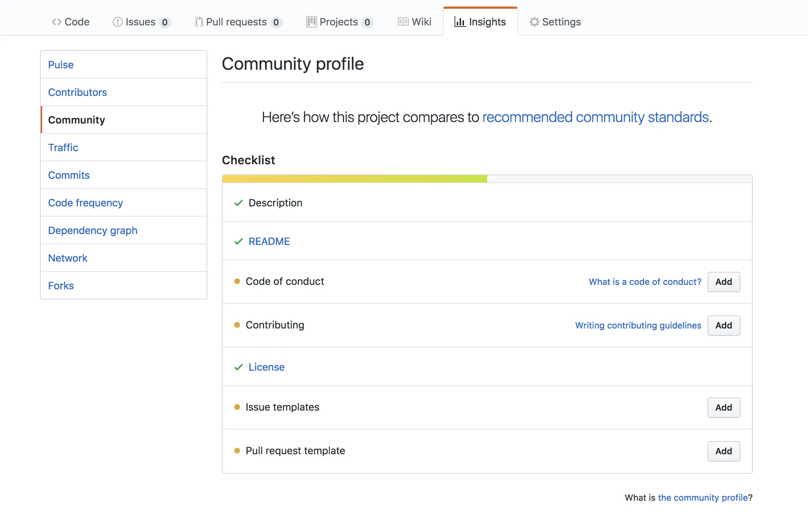
Task: Add a Code of conduct file
Action: (x=723, y=282)
